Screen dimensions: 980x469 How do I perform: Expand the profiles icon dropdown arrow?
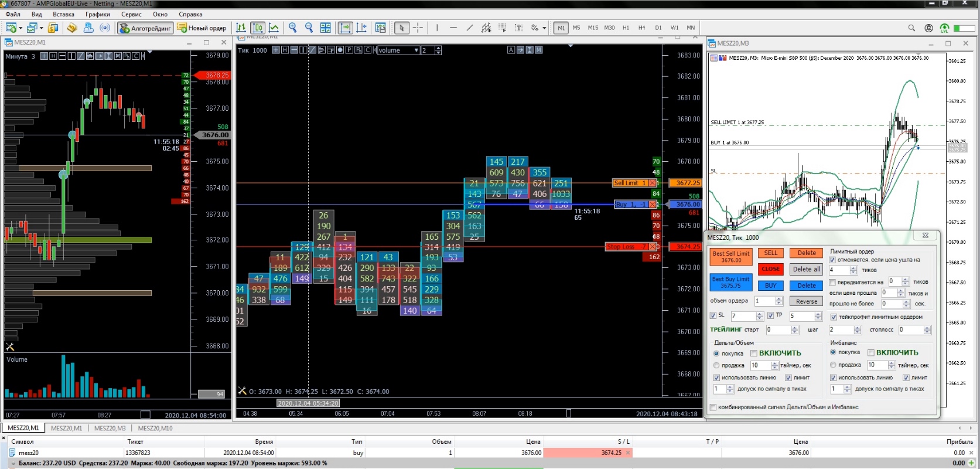point(41,28)
